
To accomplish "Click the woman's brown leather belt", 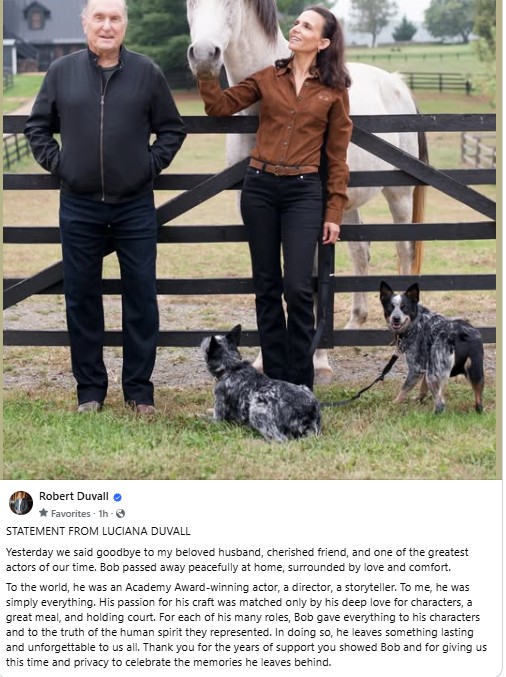I will pyautogui.click(x=284, y=167).
